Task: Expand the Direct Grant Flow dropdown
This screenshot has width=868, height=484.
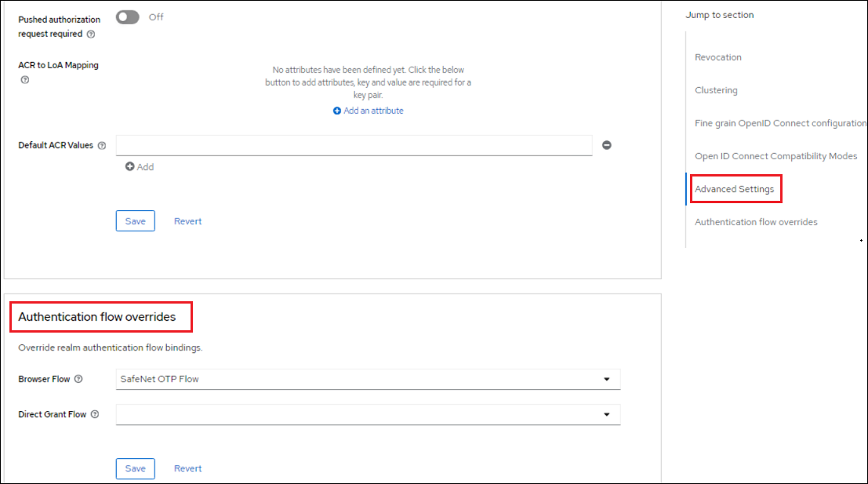Action: point(368,414)
